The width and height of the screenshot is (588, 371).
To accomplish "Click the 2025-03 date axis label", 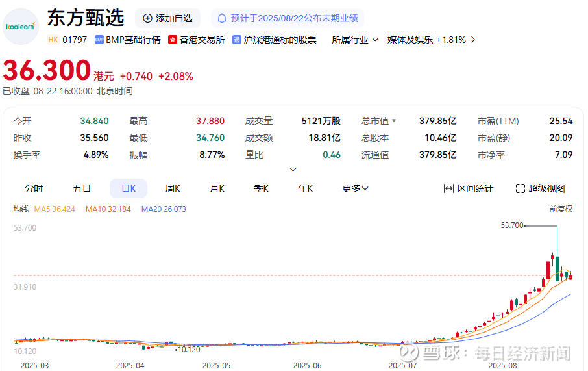I will pos(34,366).
